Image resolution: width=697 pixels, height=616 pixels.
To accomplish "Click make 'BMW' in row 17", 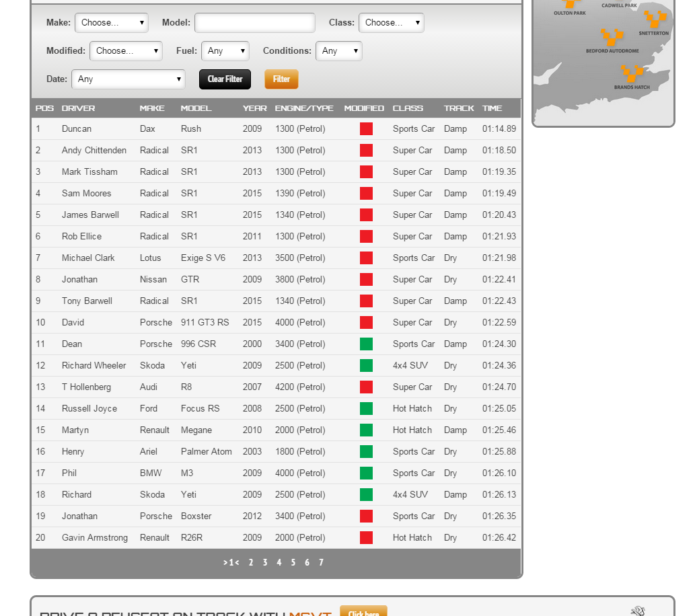I will point(151,473).
